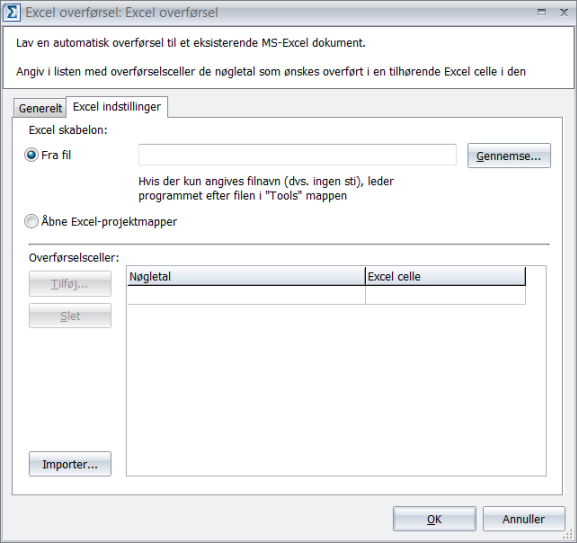Click the Sigma application icon in title bar
The height and width of the screenshot is (543, 577).
click(12, 13)
